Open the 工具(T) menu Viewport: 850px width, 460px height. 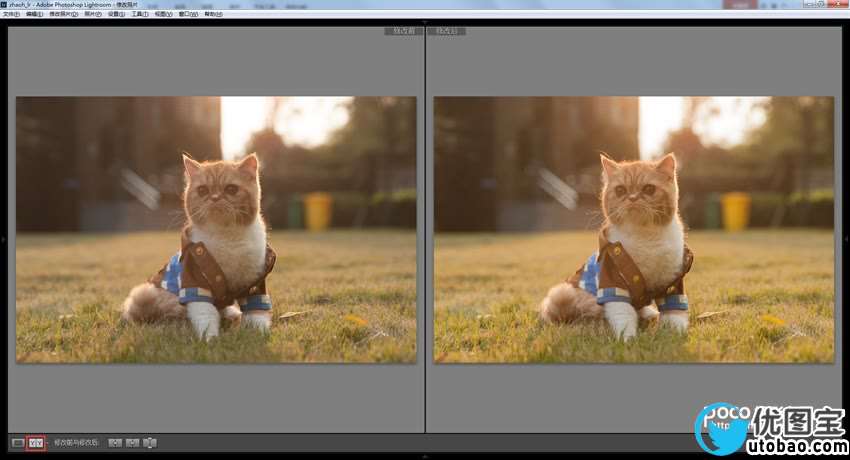coord(140,14)
